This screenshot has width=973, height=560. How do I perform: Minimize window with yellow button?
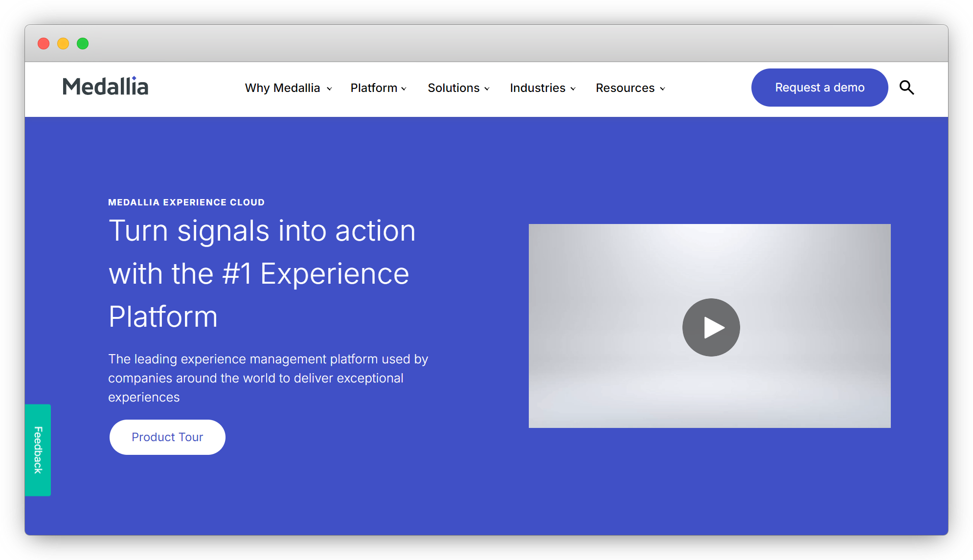(x=63, y=44)
